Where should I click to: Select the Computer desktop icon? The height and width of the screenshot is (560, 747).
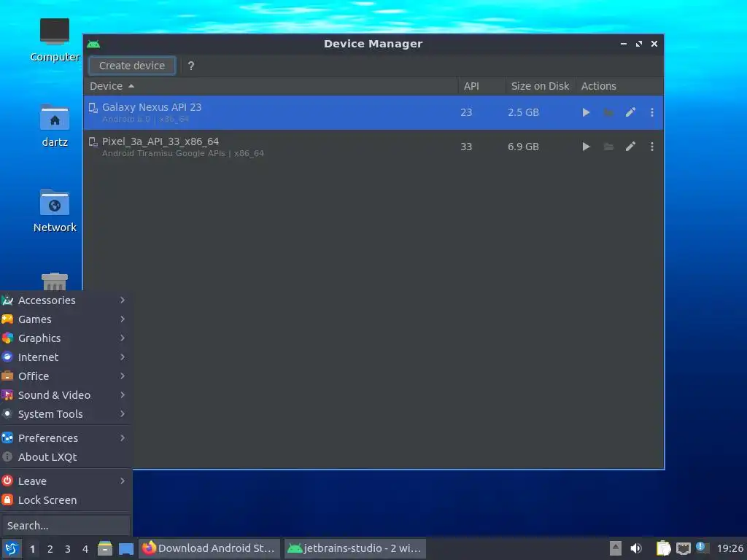point(54,40)
